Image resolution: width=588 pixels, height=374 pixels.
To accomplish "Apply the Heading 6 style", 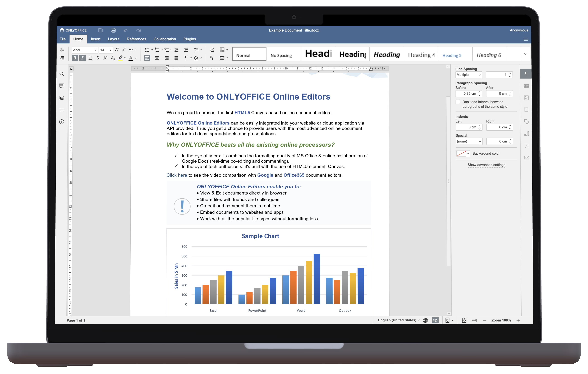I will 490,54.
